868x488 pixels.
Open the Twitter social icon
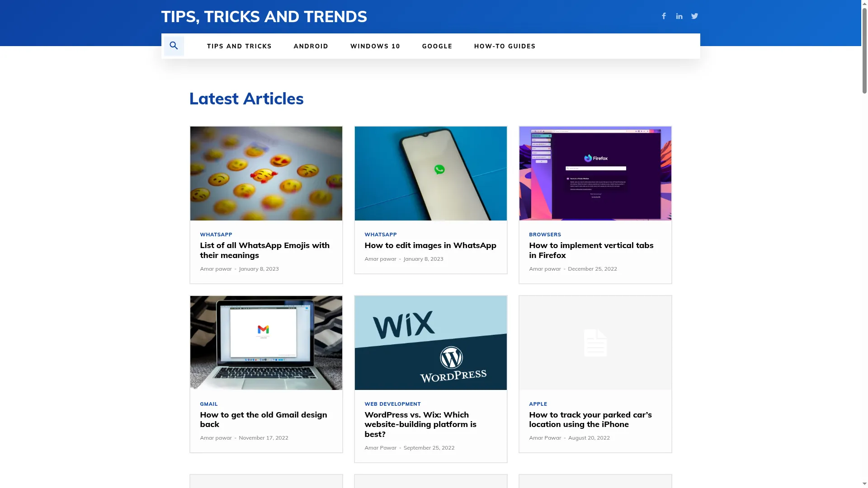point(694,16)
